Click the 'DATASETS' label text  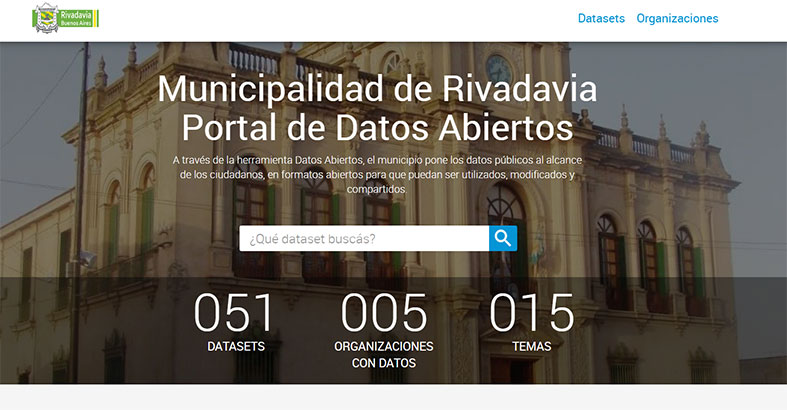click(236, 346)
